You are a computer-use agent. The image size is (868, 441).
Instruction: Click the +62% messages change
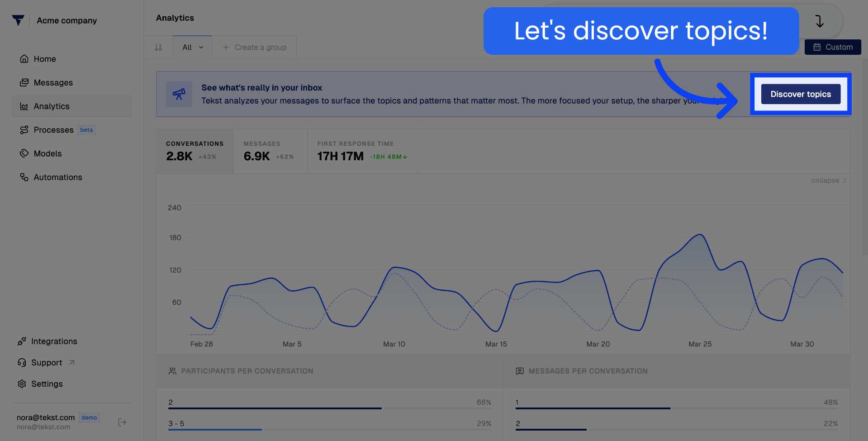pyautogui.click(x=285, y=157)
